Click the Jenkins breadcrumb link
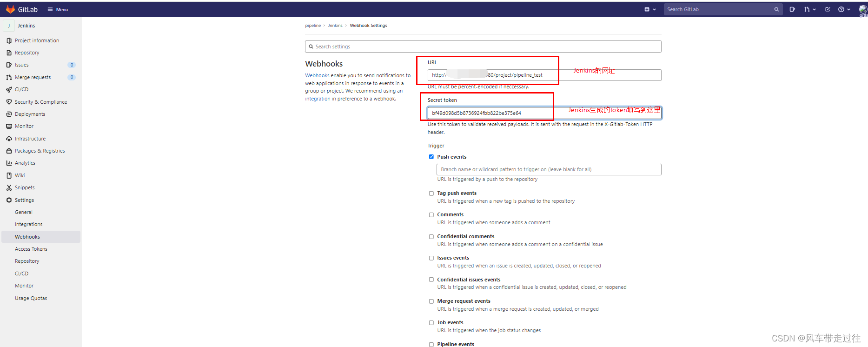The image size is (868, 347). (335, 26)
